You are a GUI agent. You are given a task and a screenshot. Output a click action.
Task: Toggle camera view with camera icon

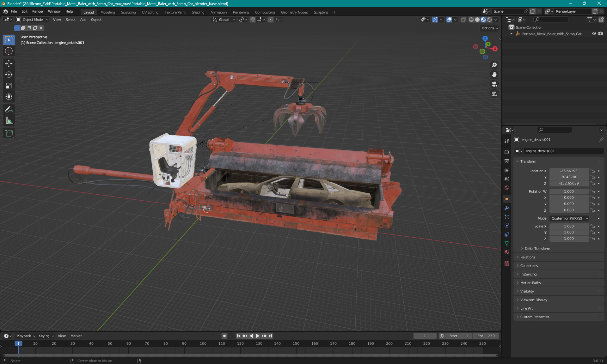(x=494, y=84)
